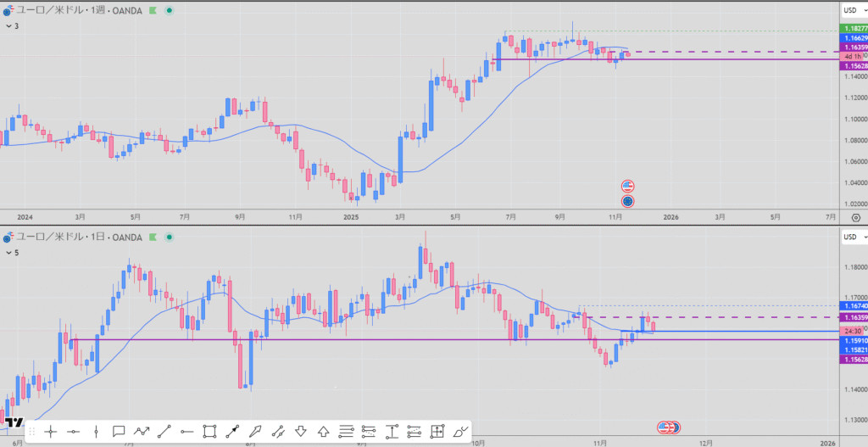Screen dimensions: 868x447
Task: Collapse the daily chart indicator legend (5)
Action: tap(8, 252)
